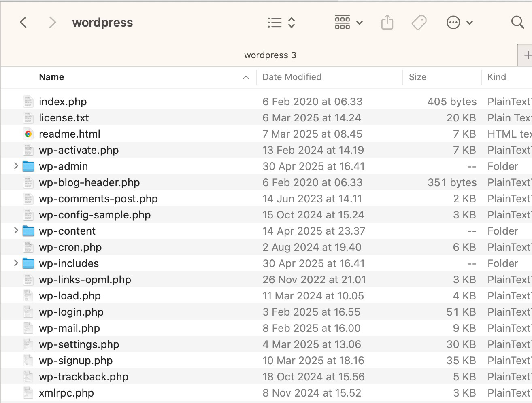Image resolution: width=532 pixels, height=403 pixels.
Task: Select the wp-config-sample.php file name
Action: [95, 215]
